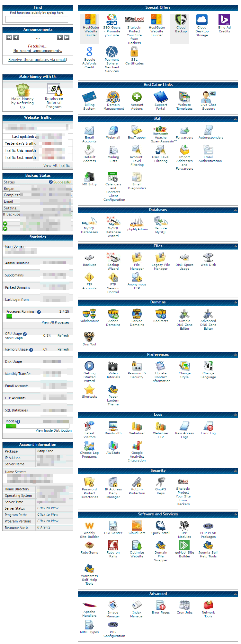Image resolution: width=241 pixels, height=644 pixels.
Task: Show previous announcement
Action: point(16,37)
